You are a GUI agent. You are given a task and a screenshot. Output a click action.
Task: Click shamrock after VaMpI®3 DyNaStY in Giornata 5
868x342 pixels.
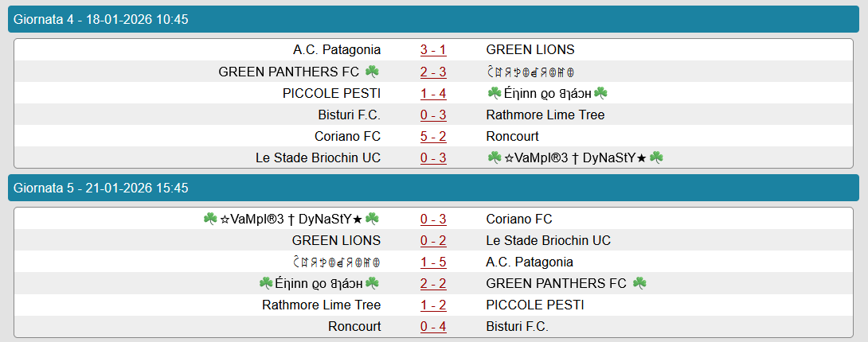(372, 219)
